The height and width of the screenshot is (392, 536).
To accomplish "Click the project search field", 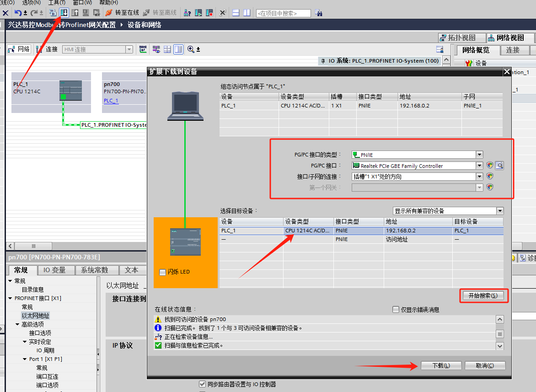I will [284, 13].
